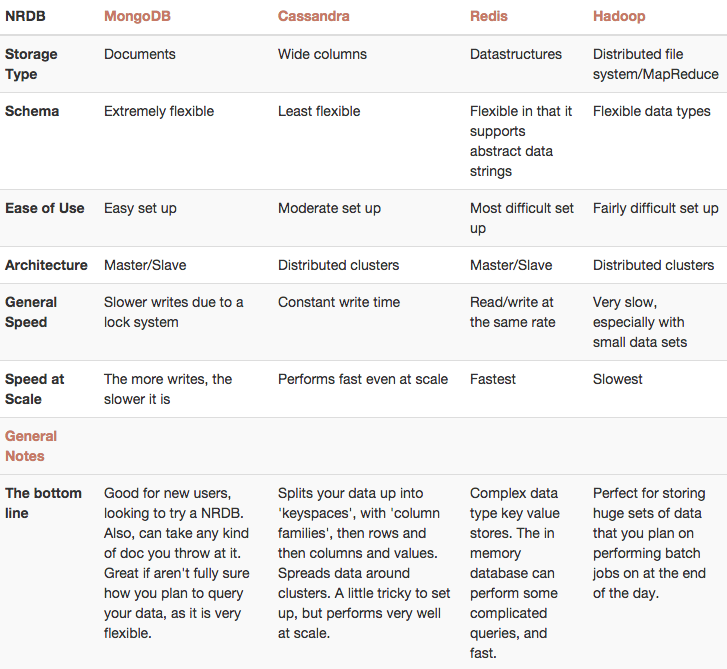Image resolution: width=727 pixels, height=669 pixels.
Task: Click the Extremely flexible cell
Action: click(159, 111)
